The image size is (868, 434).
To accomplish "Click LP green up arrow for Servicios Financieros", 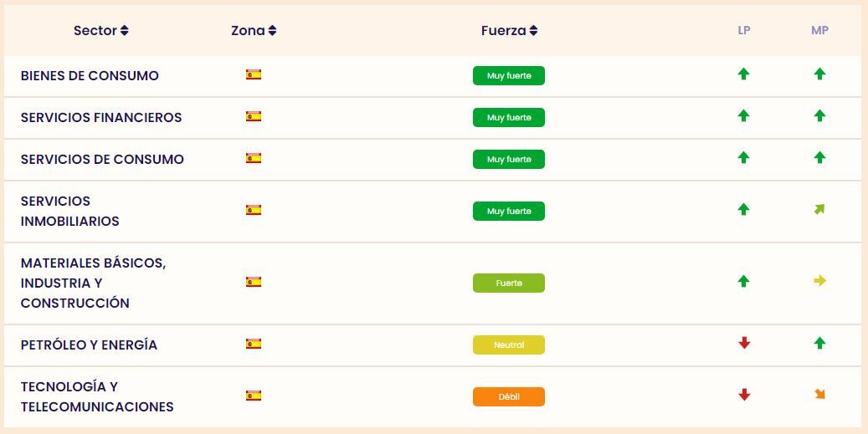I will point(743,116).
